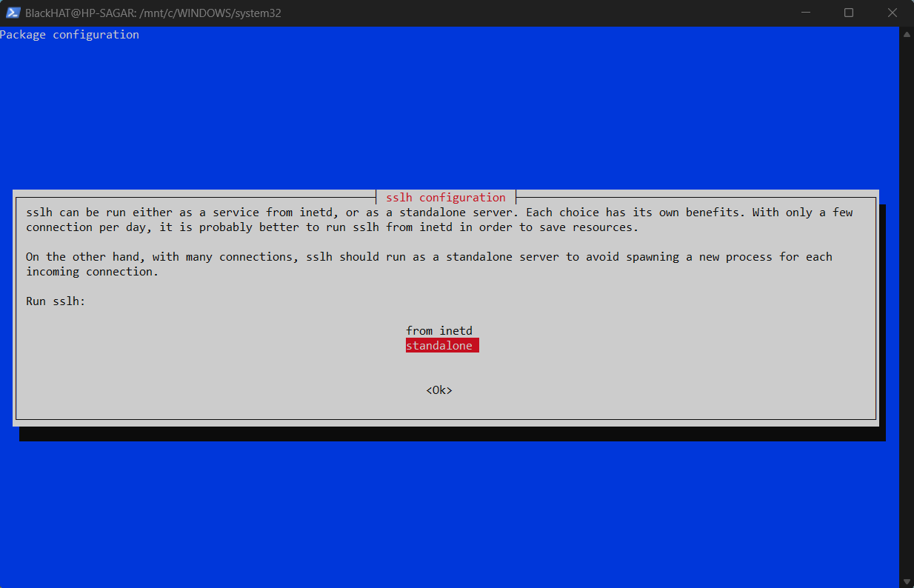
Task: Click the window title BlackHAT@HP-SAGAR text
Action: (153, 13)
